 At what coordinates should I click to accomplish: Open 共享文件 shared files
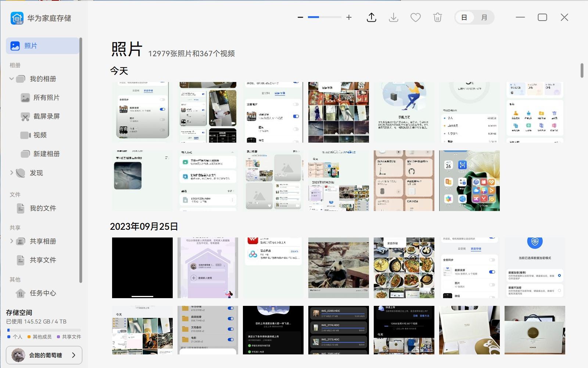tap(43, 260)
